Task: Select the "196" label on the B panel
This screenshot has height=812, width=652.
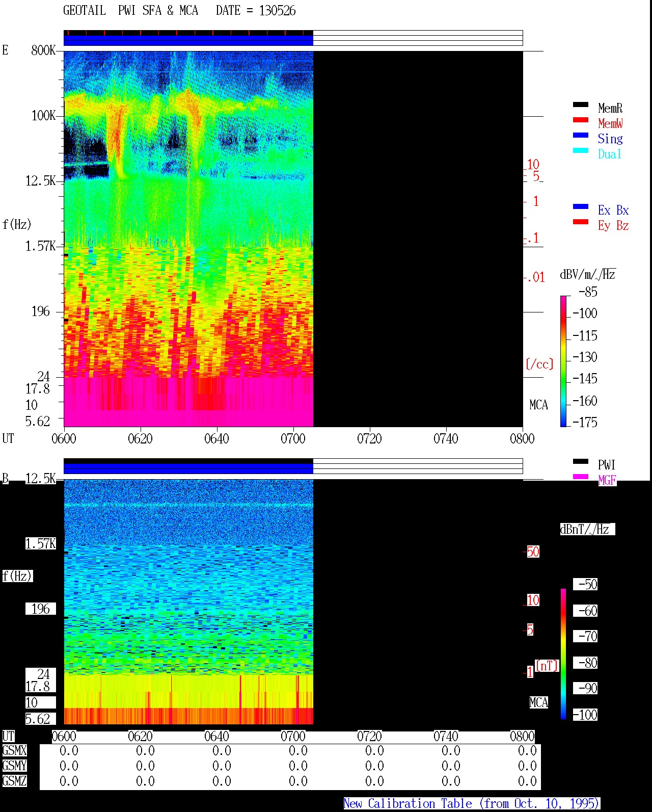Action: [x=41, y=609]
